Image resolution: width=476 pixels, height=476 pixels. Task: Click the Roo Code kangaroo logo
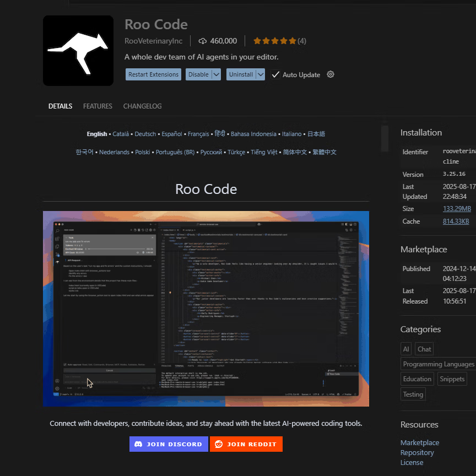pos(78,51)
